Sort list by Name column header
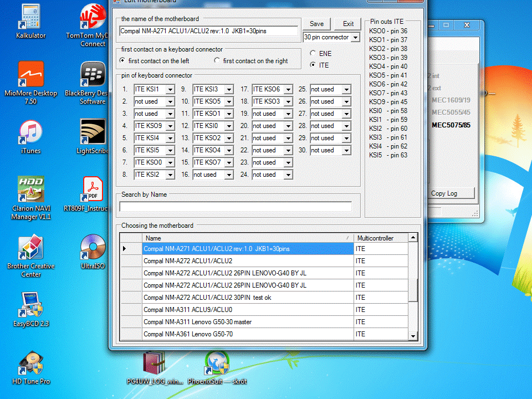 [x=248, y=238]
